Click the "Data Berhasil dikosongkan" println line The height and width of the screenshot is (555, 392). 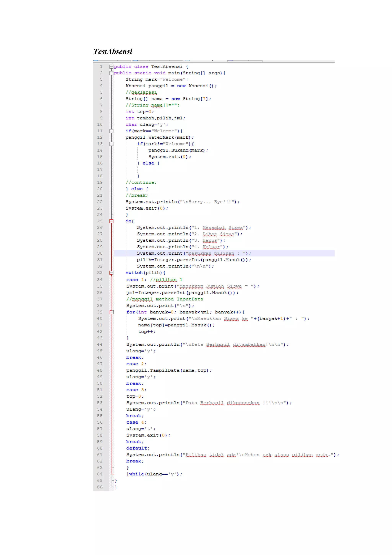[209, 403]
